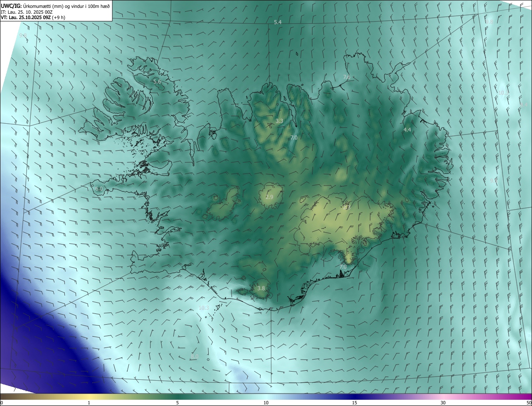Image resolution: width=532 pixels, height=406 pixels.
Task: Click the 8.0 value in the southern sea
Action: [195, 357]
